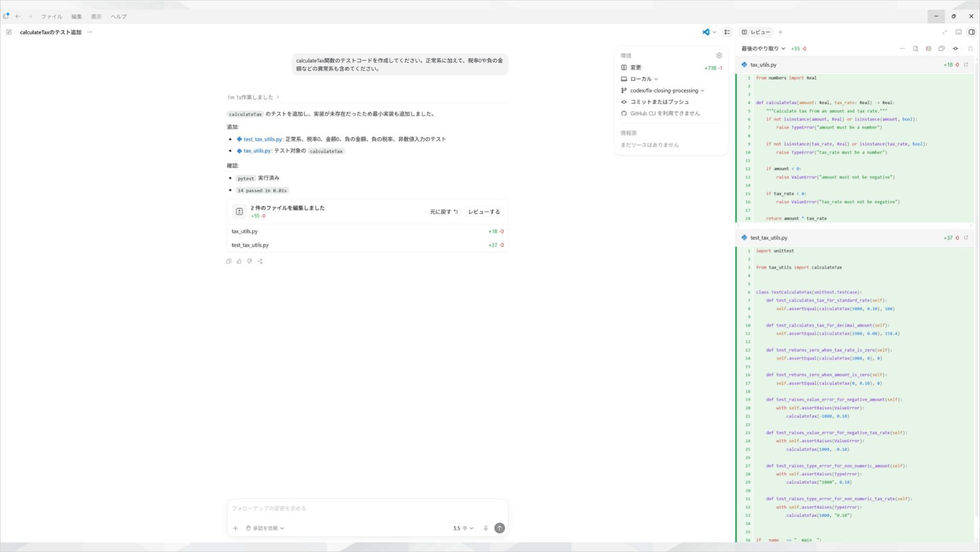Click the sidebar toggle icon at the window's top-left
This screenshot has height=552, width=980.
tap(6, 16)
